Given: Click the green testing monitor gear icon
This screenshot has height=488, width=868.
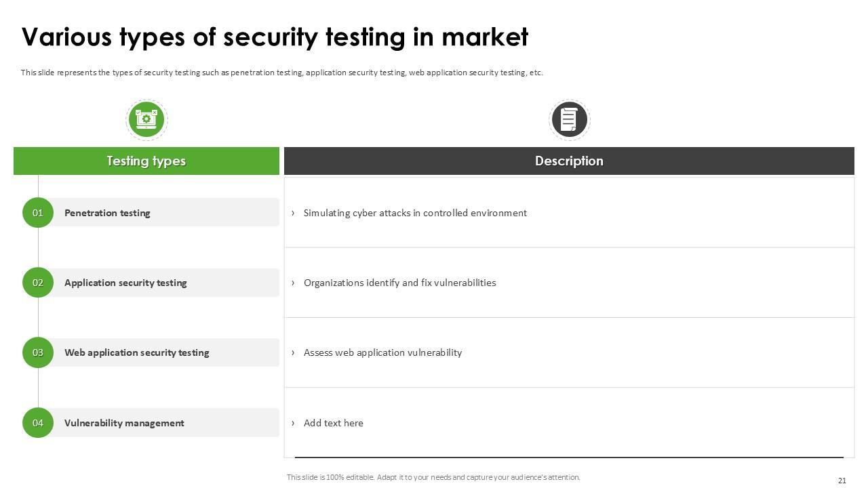Looking at the screenshot, I should pos(146,119).
